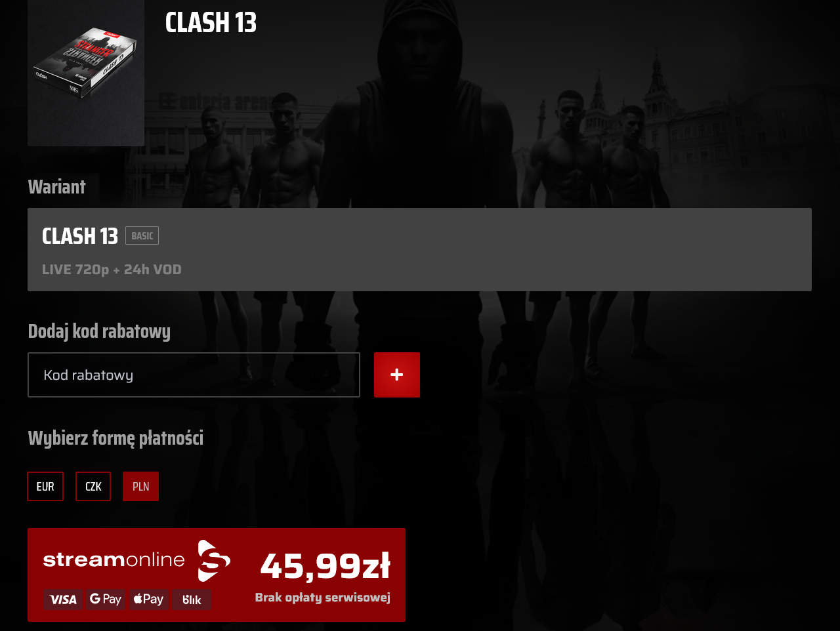Click the CLASH 13 page title
The image size is (840, 631).
coord(211,22)
